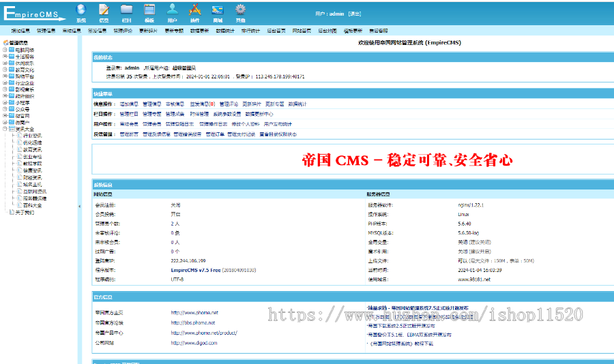Open the 信息 (Info) notepad icon
614x364 pixels.
[104, 10]
